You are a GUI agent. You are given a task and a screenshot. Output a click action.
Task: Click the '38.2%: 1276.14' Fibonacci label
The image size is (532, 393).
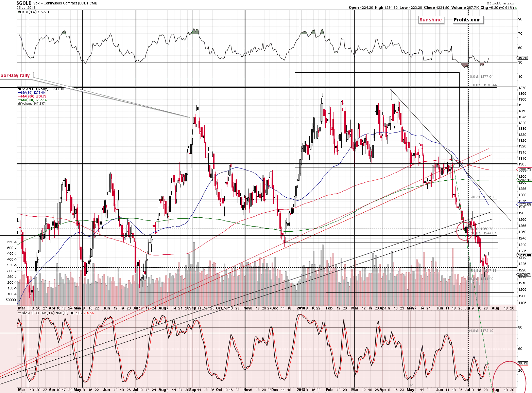click(484, 197)
